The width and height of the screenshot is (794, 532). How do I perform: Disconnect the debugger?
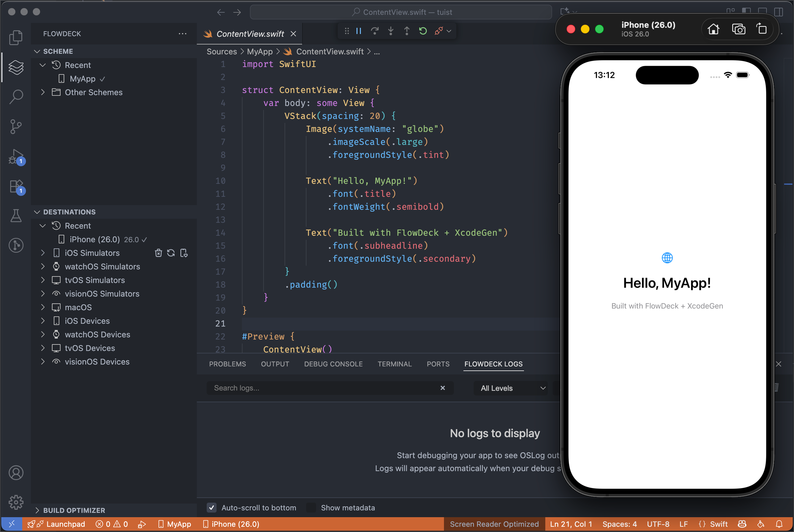click(438, 31)
